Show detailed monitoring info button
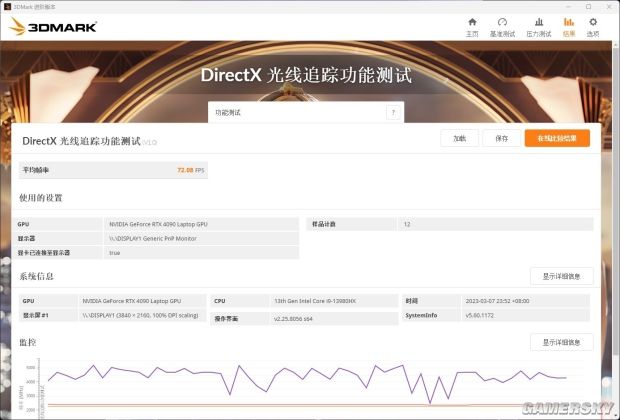The width and height of the screenshot is (620, 420). pos(561,342)
